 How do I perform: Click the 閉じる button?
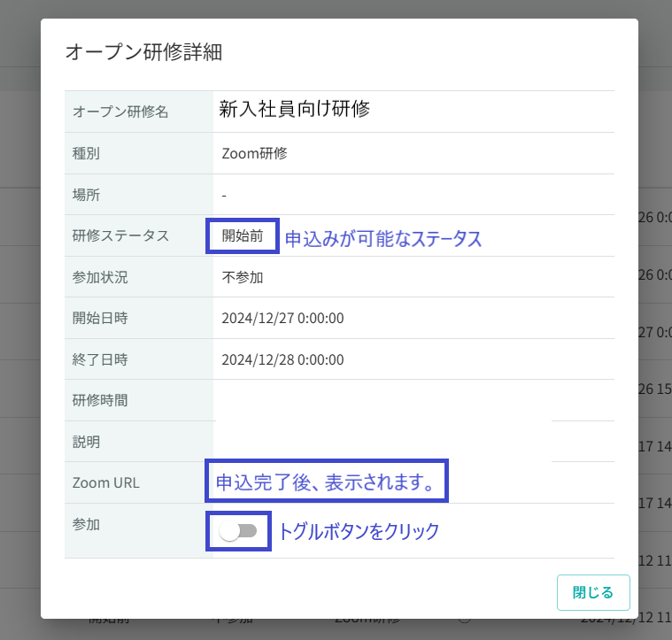(593, 592)
